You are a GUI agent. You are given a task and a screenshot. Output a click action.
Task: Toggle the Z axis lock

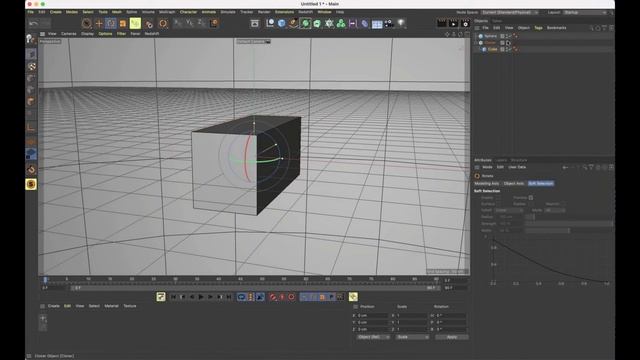202,23
